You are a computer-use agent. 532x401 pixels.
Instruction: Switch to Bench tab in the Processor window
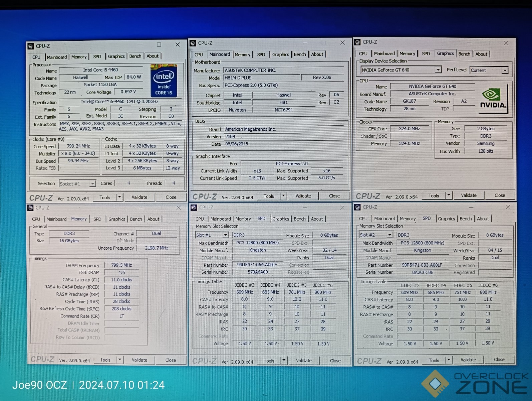[x=135, y=56]
